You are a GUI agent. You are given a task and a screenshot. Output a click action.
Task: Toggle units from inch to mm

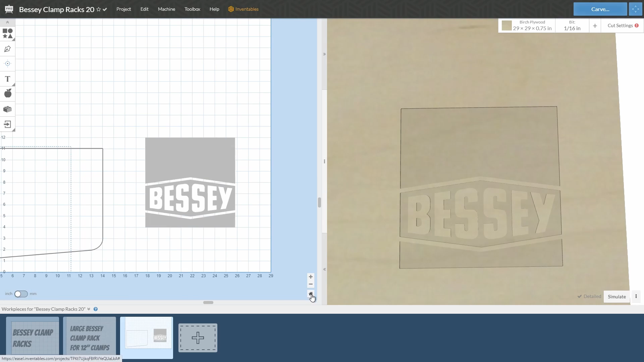click(x=21, y=294)
